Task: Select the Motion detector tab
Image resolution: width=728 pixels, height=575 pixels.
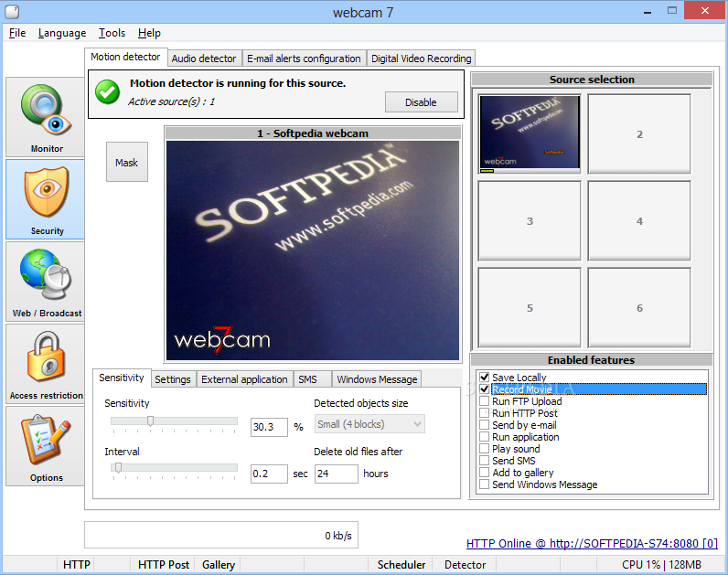Action: [x=125, y=57]
